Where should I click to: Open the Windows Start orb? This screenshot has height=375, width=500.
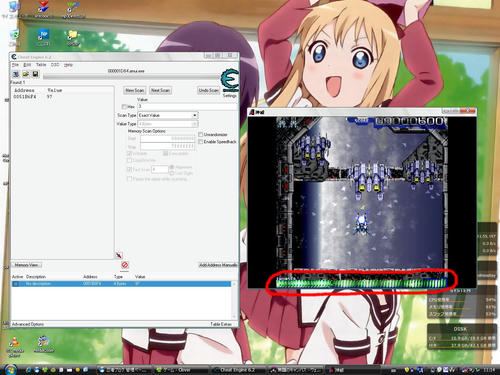coord(10,369)
